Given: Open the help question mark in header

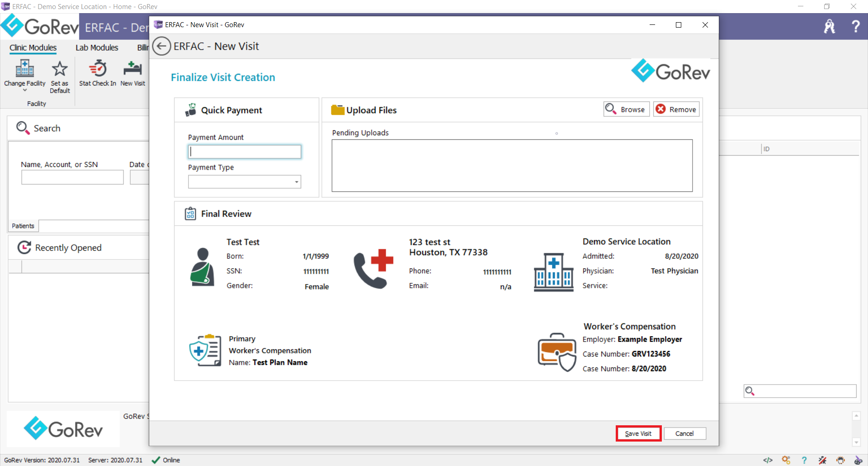Looking at the screenshot, I should click(855, 26).
